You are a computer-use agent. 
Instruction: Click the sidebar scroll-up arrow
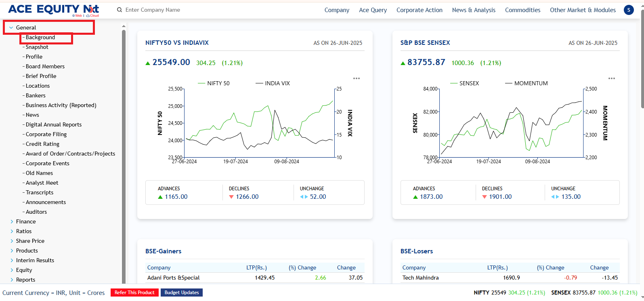[124, 26]
